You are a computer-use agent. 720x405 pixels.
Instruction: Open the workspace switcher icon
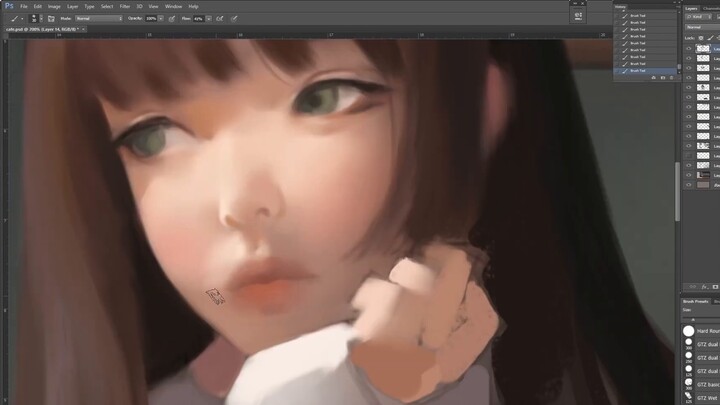coord(578,16)
